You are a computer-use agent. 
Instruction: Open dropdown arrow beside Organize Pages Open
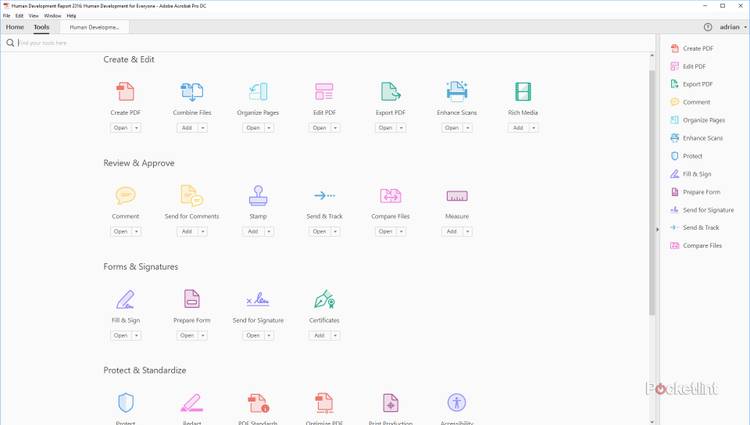[x=269, y=128]
